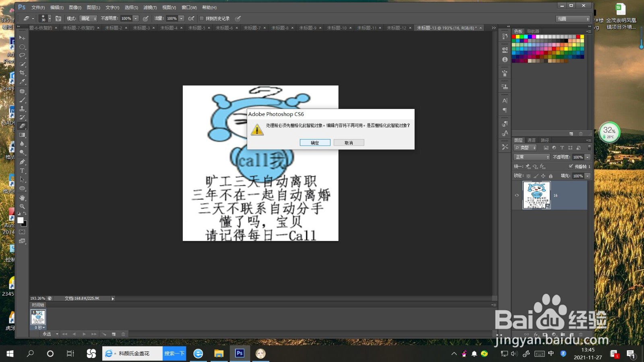The width and height of the screenshot is (644, 362).
Task: Select the Zoom tool in the toolbox
Action: pos(22,206)
